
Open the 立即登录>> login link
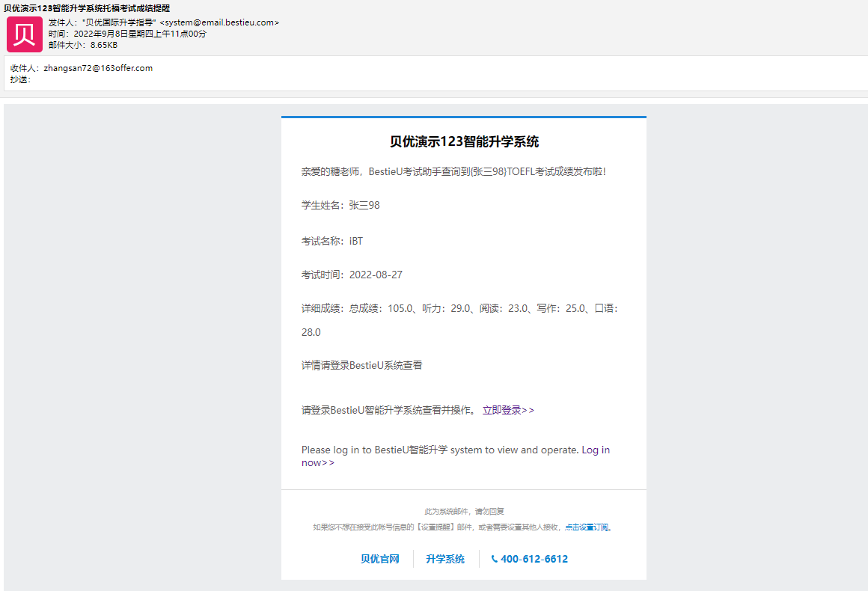click(508, 410)
